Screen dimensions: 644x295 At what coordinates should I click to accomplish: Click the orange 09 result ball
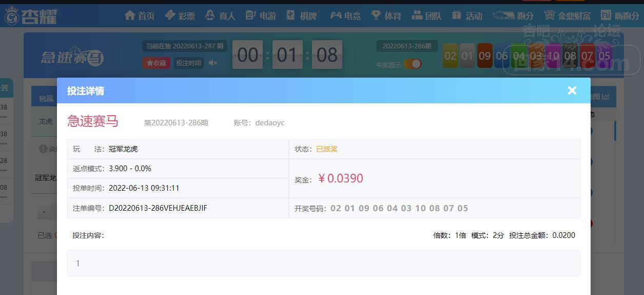484,56
